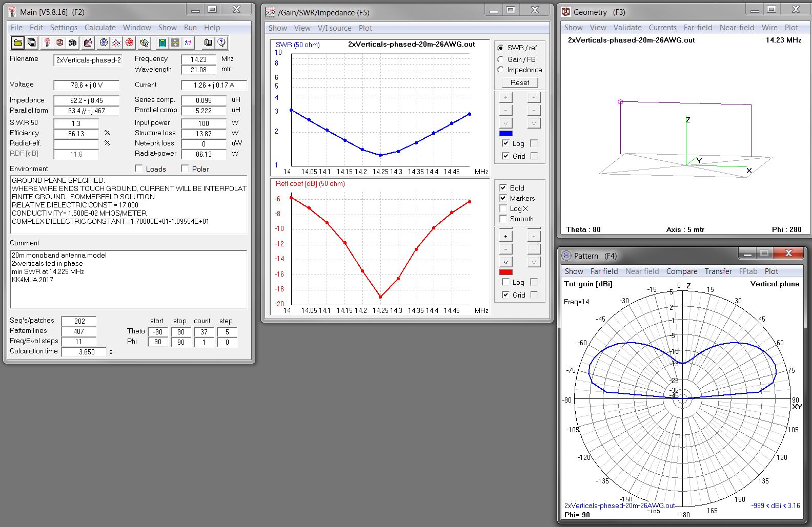
Task: Open the Settings menu in Main window
Action: [64, 28]
